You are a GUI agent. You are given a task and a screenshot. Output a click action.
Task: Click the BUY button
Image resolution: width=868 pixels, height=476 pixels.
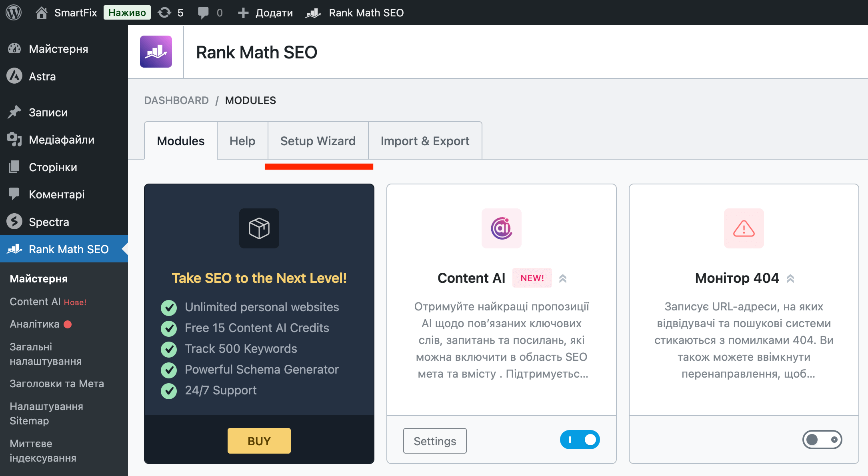(259, 441)
